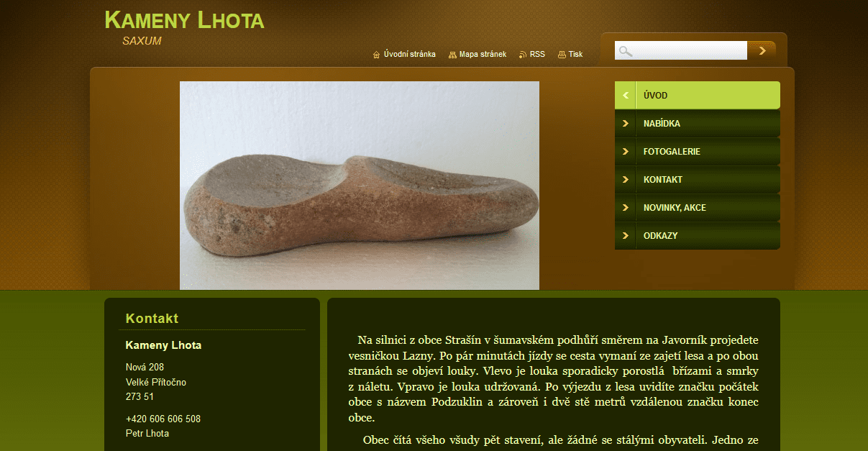Open the Mapa stránek link
868x451 pixels.
pos(483,55)
